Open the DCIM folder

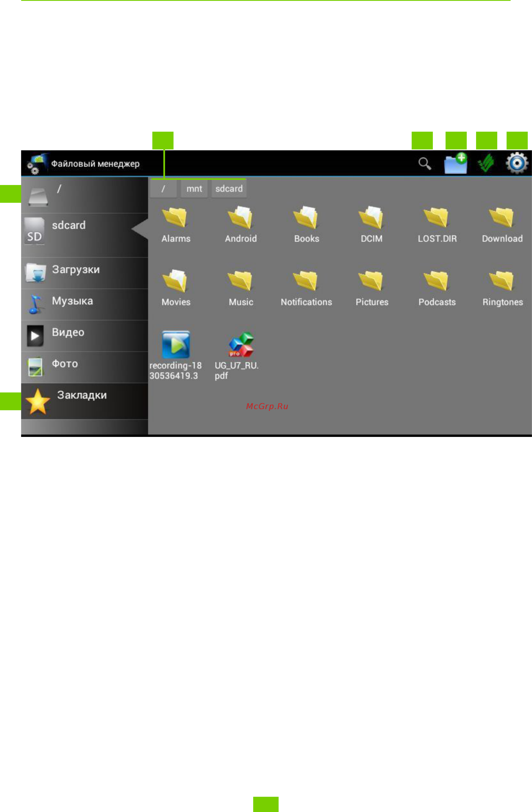click(372, 225)
